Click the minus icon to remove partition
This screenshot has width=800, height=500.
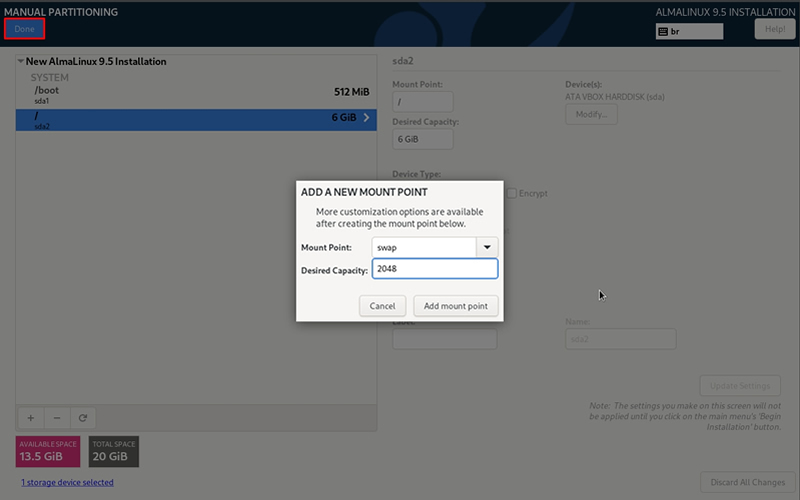(57, 418)
